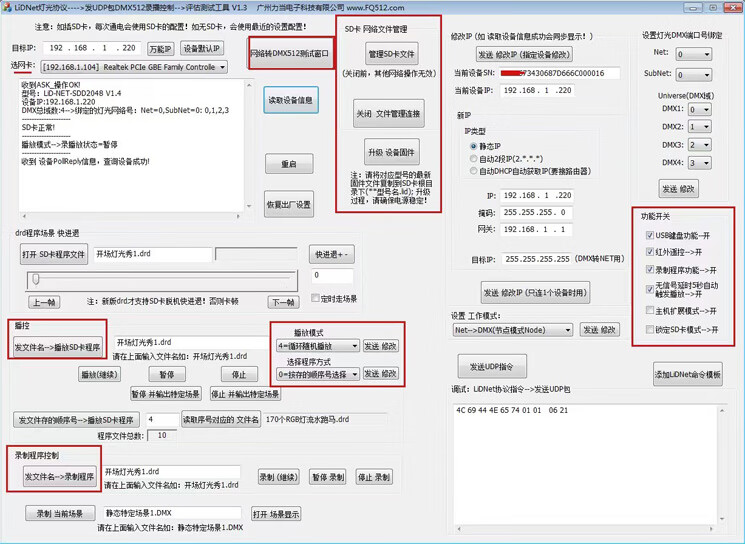Enable 锁定SD卡模式 checkbox
The width and height of the screenshot is (745, 544).
click(650, 329)
